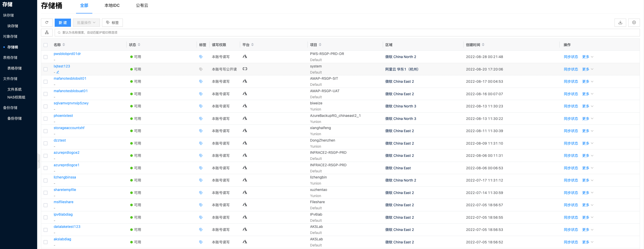Click the tag icon for dzztest

click(x=201, y=143)
